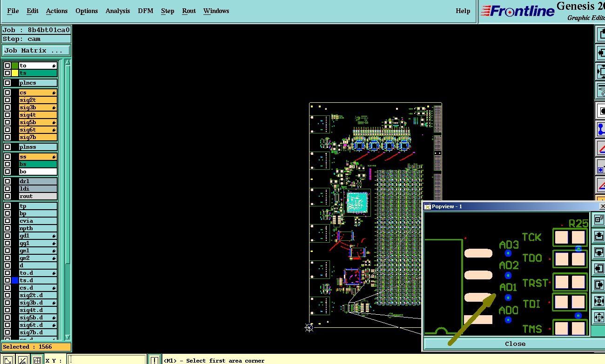Close the Popview window with Close button
The height and width of the screenshot is (364, 605).
click(x=515, y=344)
